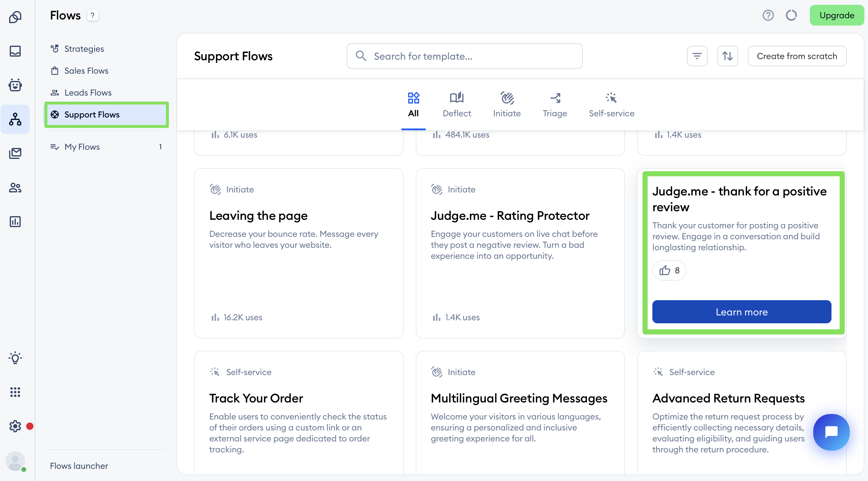Click the 6.1K uses text
Image resolution: width=868 pixels, height=481 pixels.
tap(241, 135)
